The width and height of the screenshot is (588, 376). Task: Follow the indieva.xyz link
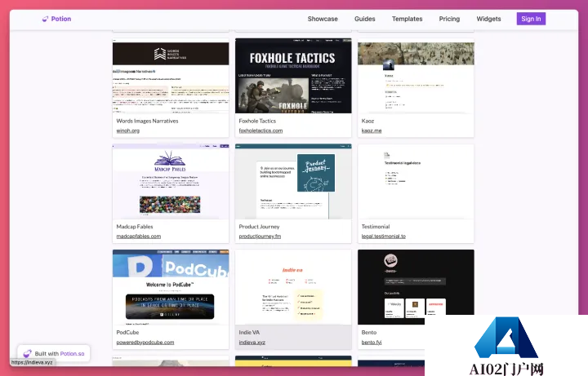pyautogui.click(x=252, y=343)
